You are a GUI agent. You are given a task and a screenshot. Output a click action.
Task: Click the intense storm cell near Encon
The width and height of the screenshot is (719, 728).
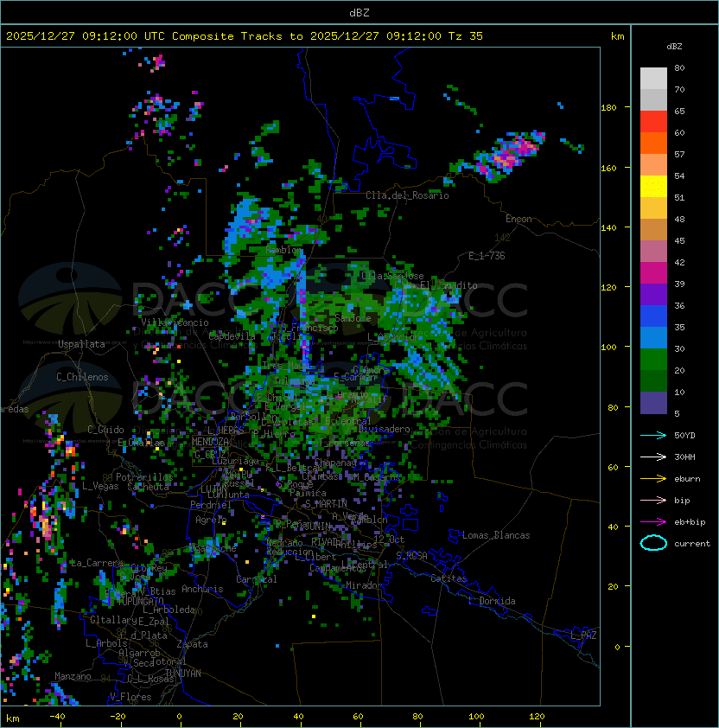click(x=510, y=156)
